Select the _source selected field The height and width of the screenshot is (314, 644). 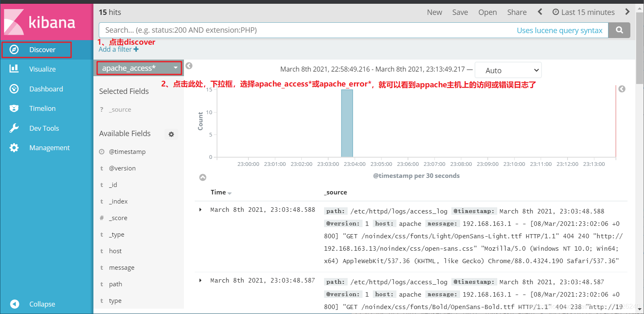(x=120, y=110)
